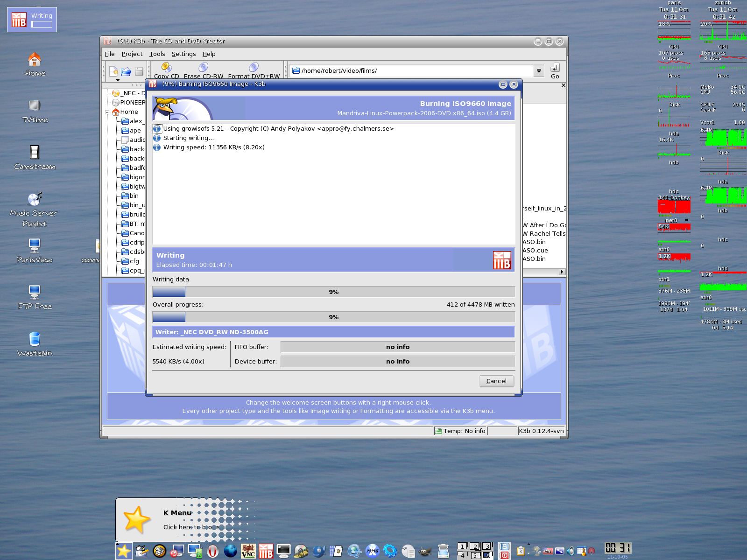Click the Go button next to path field

click(555, 71)
